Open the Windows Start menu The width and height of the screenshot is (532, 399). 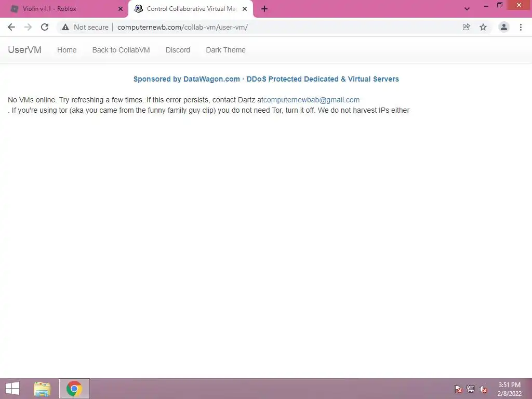pyautogui.click(x=12, y=389)
